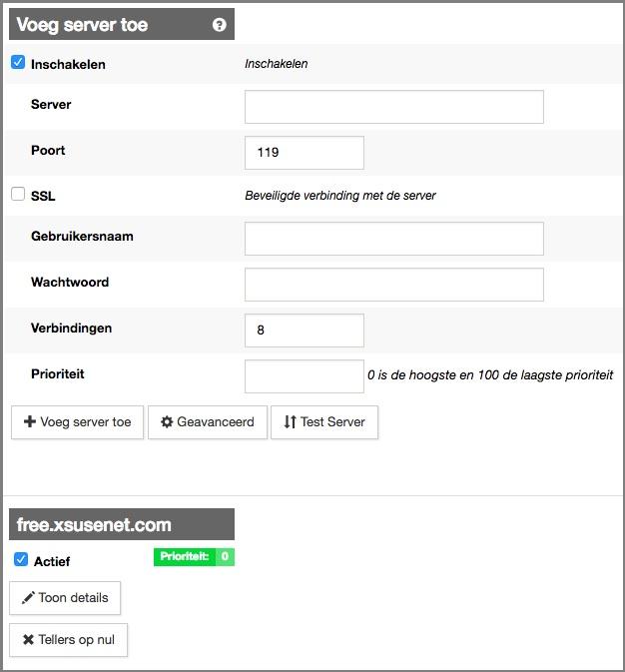
Task: Click the plus icon on Voeg server toe
Action: coord(29,422)
